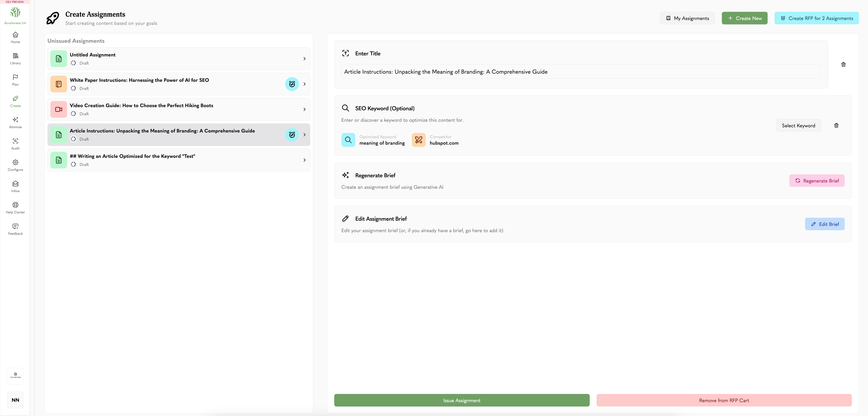Click the assignment title input field
868x416 pixels.
pos(581,72)
